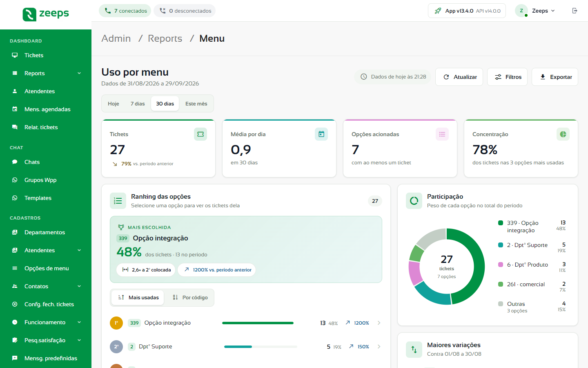Expand the Reports submenu in sidebar
The height and width of the screenshot is (368, 588).
pyautogui.click(x=79, y=73)
